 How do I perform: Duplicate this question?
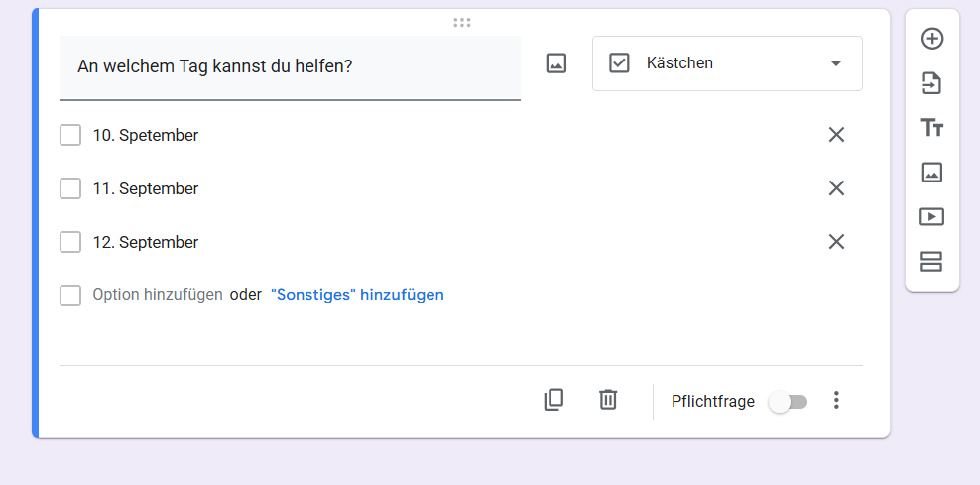pyautogui.click(x=553, y=400)
